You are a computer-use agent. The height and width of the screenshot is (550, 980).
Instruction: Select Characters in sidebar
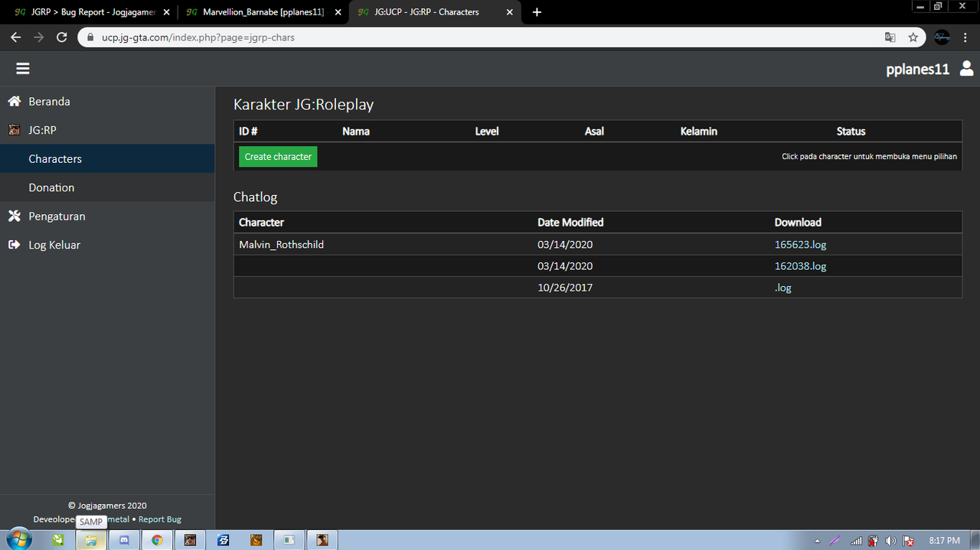point(107,159)
